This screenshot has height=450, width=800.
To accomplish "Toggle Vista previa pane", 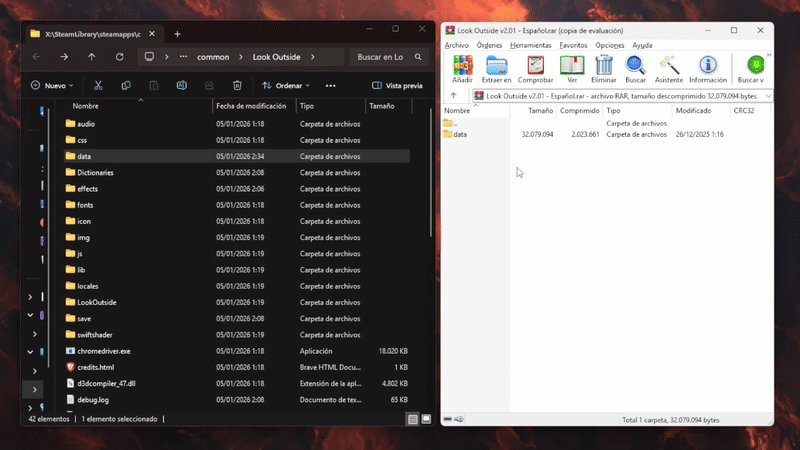I will pyautogui.click(x=397, y=86).
